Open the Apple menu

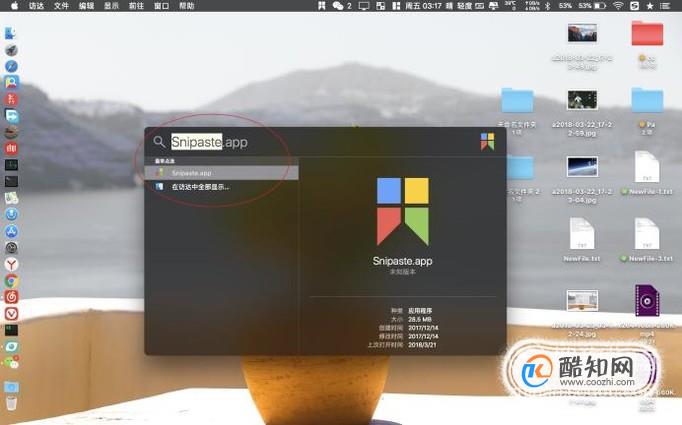[14, 6]
